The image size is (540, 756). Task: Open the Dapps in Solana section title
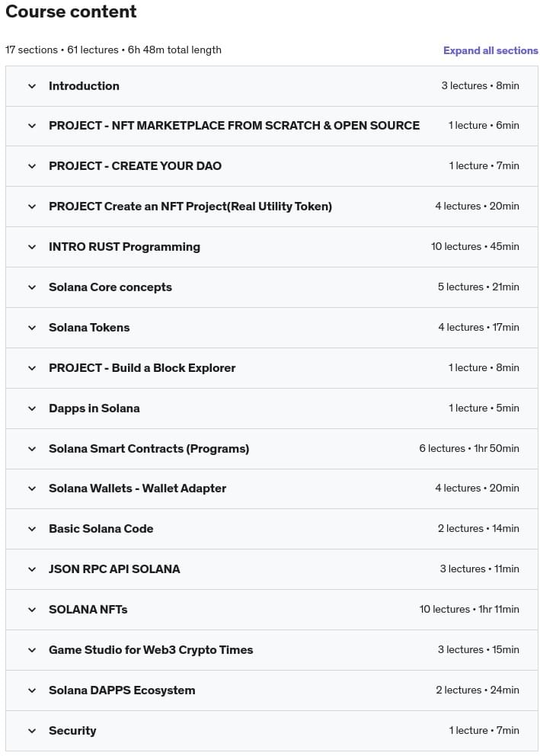pyautogui.click(x=94, y=408)
